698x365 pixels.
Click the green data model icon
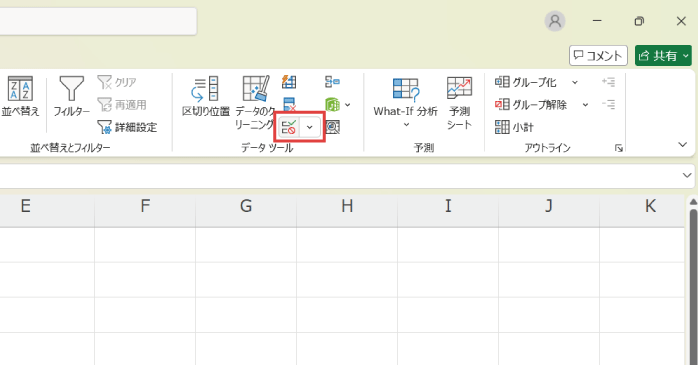pyautogui.click(x=332, y=105)
